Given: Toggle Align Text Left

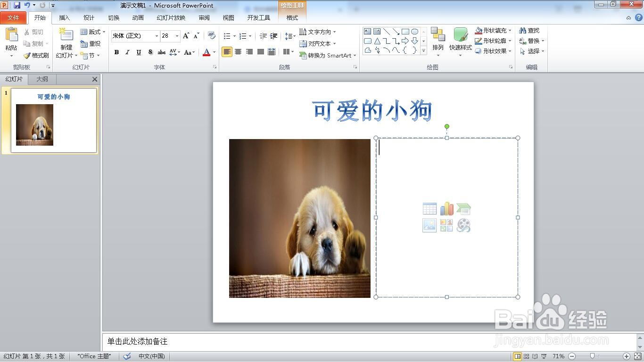Looking at the screenshot, I should click(227, 52).
